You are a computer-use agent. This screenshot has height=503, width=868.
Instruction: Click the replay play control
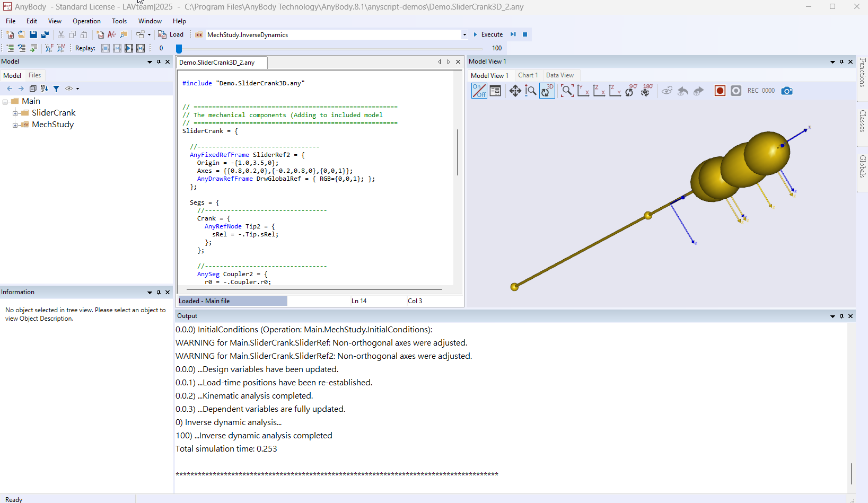click(x=129, y=48)
